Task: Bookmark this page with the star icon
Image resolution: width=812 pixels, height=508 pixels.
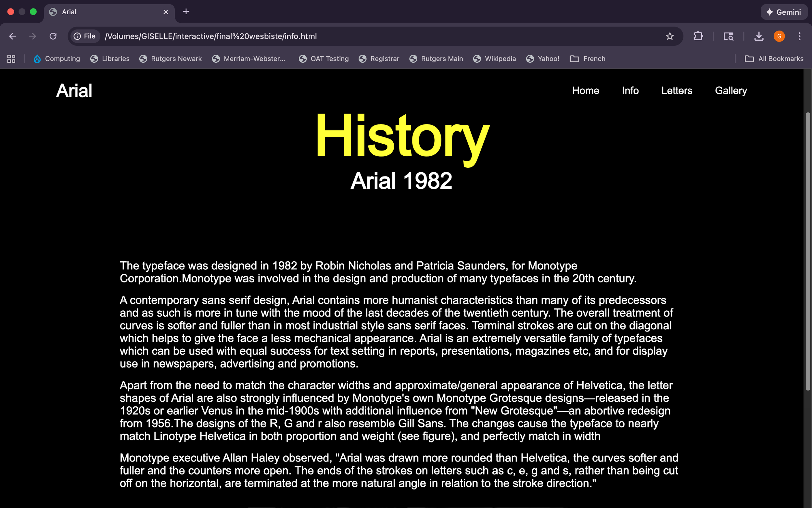Action: point(670,36)
